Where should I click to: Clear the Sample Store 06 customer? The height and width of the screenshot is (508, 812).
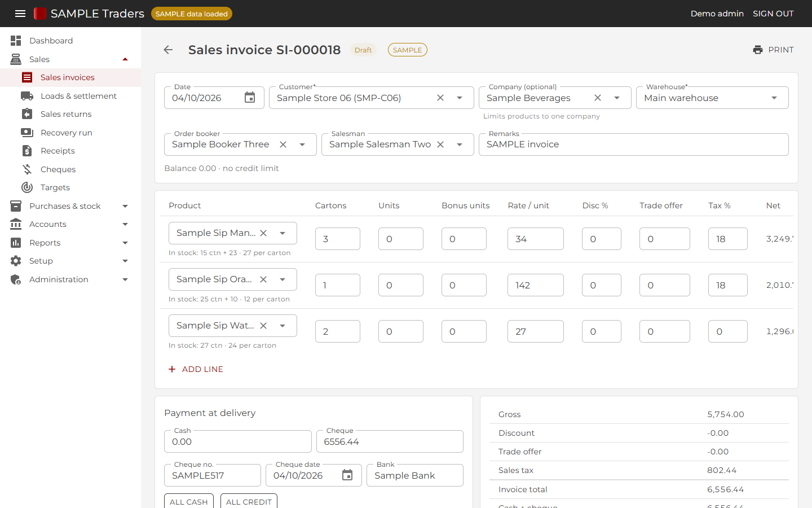[x=440, y=98]
